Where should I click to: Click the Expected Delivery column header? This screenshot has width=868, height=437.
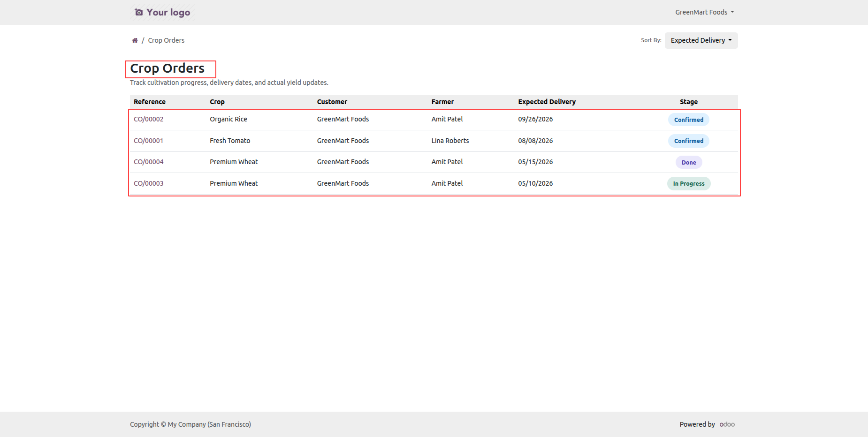547,102
